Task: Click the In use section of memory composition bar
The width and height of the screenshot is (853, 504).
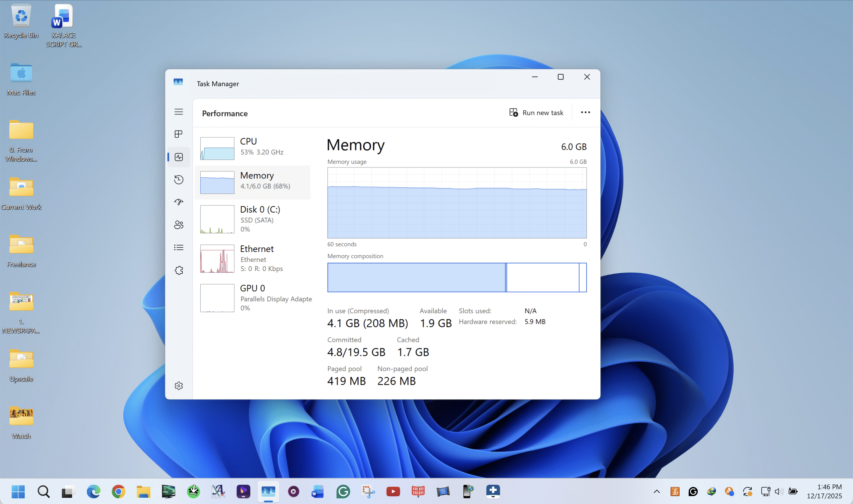Action: coord(416,278)
